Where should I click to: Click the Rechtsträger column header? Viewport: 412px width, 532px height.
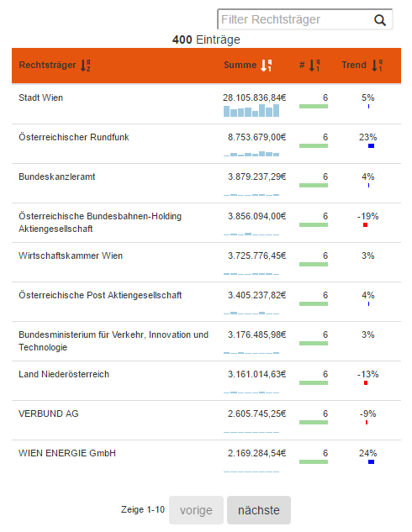point(48,66)
